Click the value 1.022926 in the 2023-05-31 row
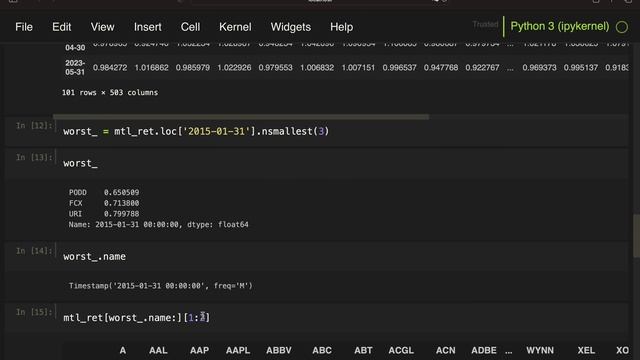Screen dimensions: 640x360 (234, 68)
